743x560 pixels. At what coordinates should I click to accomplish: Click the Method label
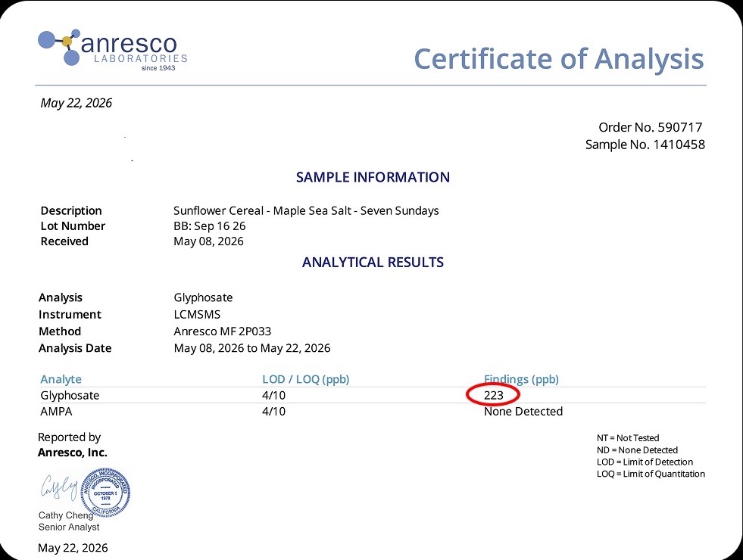pos(60,331)
